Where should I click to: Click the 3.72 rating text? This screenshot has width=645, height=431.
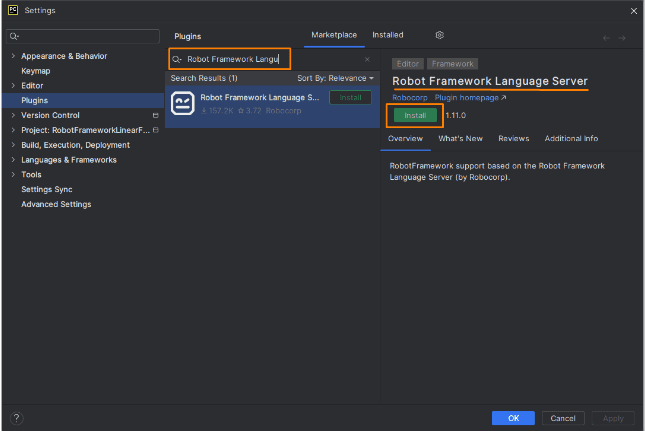(x=250, y=111)
